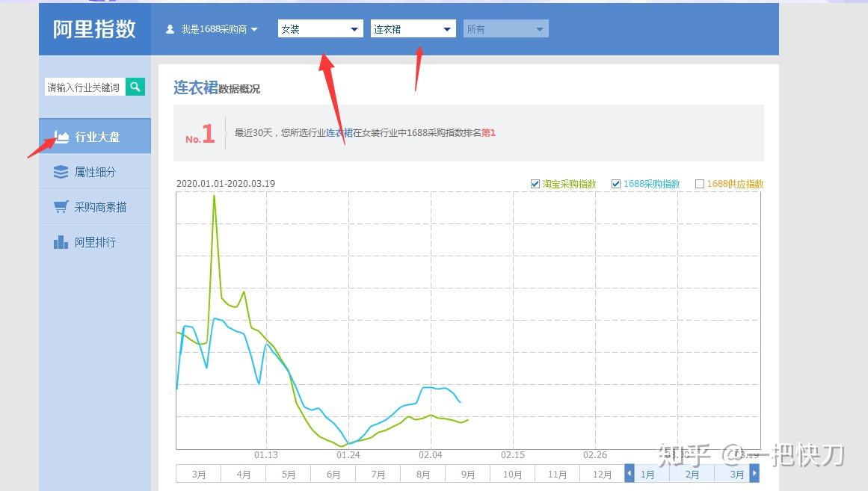Click the 阿里排行 bar chart icon
This screenshot has width=868, height=491.
61,242
